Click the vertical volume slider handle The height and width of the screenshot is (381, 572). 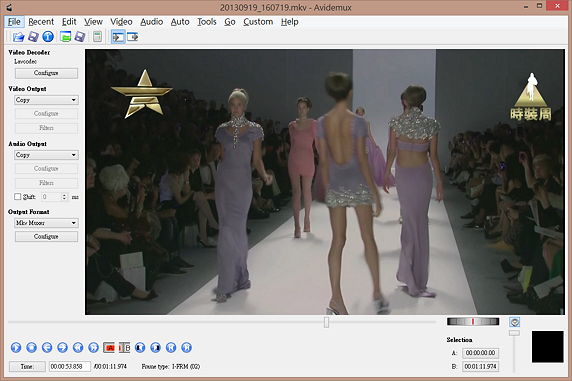(x=514, y=333)
